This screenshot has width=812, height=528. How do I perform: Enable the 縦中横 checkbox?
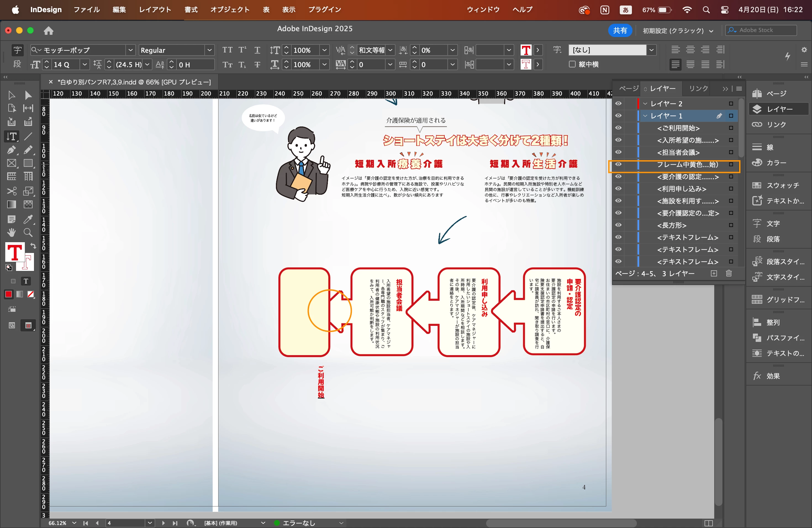click(x=572, y=64)
